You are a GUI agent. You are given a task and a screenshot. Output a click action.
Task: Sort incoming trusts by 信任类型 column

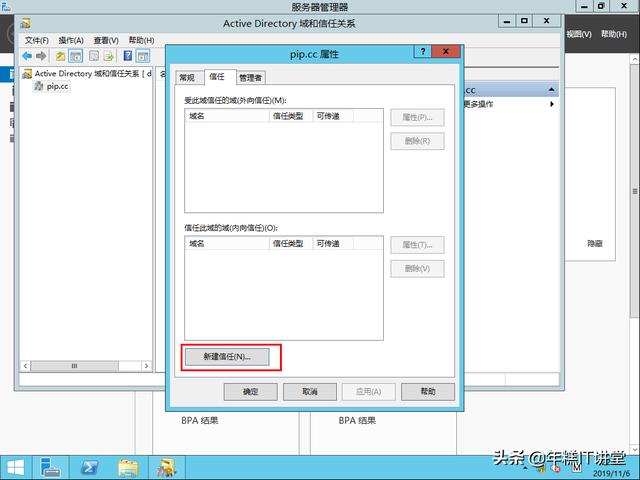point(291,243)
